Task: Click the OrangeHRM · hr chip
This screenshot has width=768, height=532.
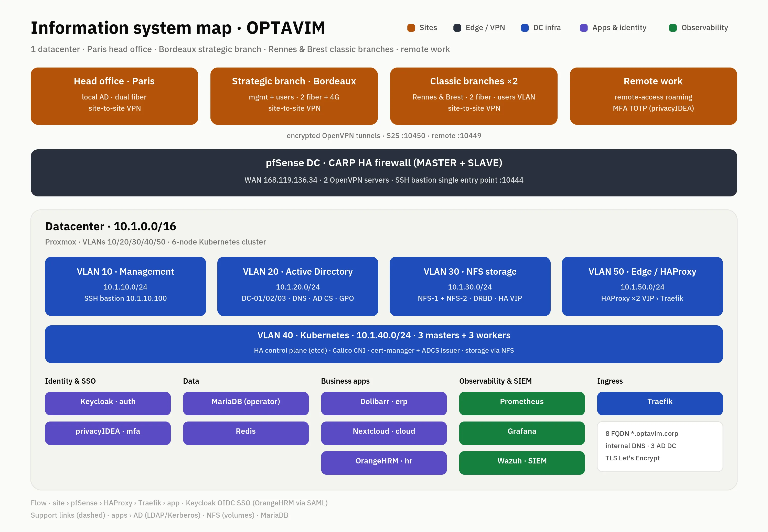Action: click(x=384, y=463)
